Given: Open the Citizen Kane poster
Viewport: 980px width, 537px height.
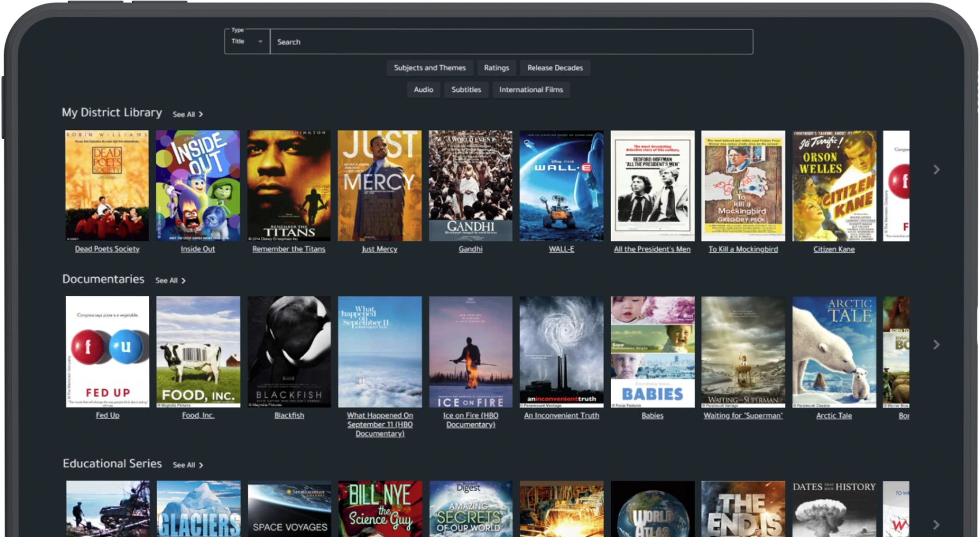Looking at the screenshot, I should point(834,185).
